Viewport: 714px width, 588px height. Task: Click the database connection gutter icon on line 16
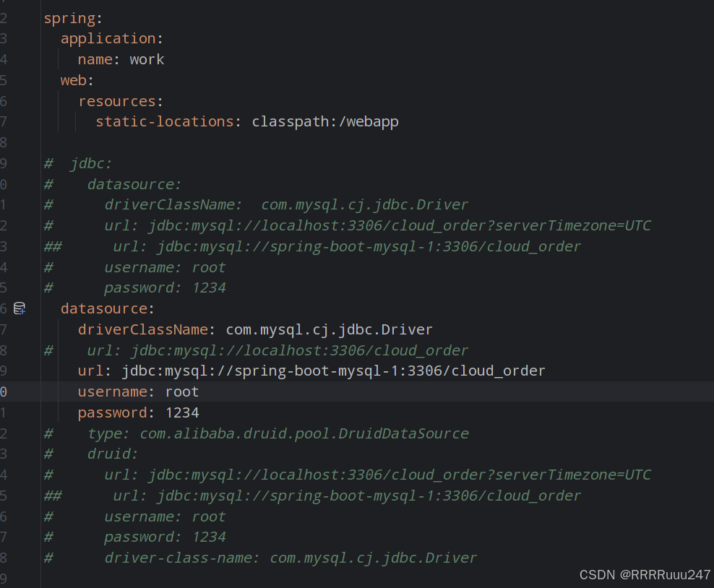click(20, 308)
